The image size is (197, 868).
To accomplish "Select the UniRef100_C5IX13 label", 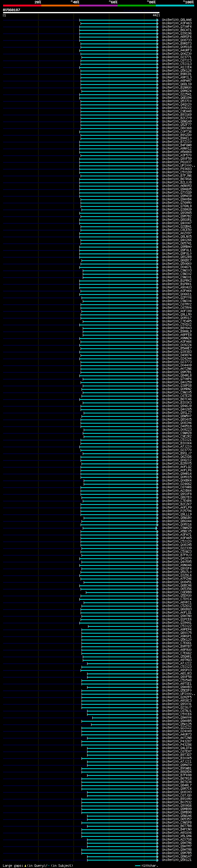I will [176, 64].
